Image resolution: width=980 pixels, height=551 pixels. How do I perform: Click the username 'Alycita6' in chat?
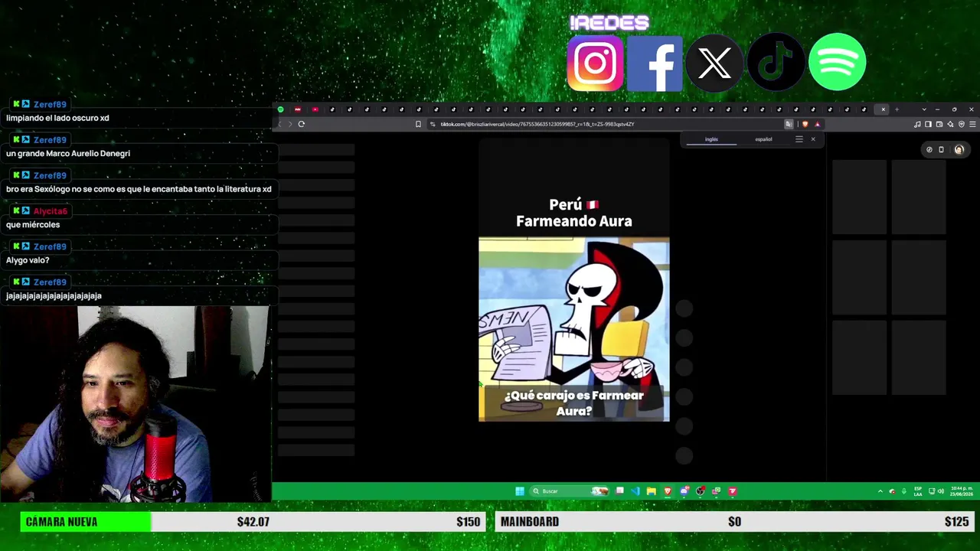[51, 211]
